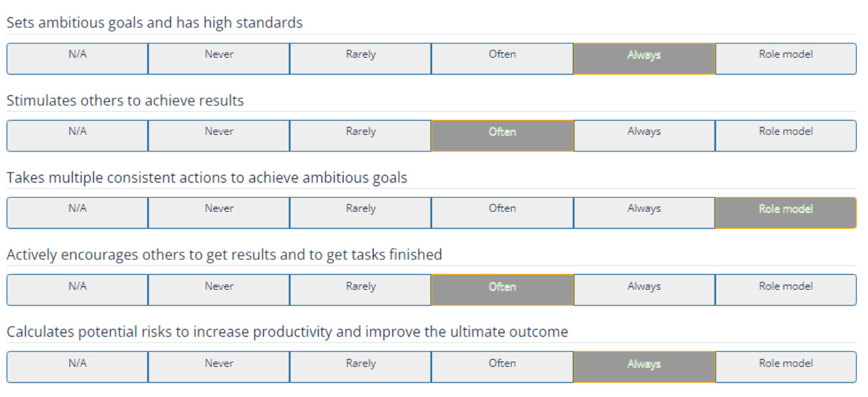Mark "N/A" for takes multiple consistent actions
The height and width of the screenshot is (397, 868).
77,212
